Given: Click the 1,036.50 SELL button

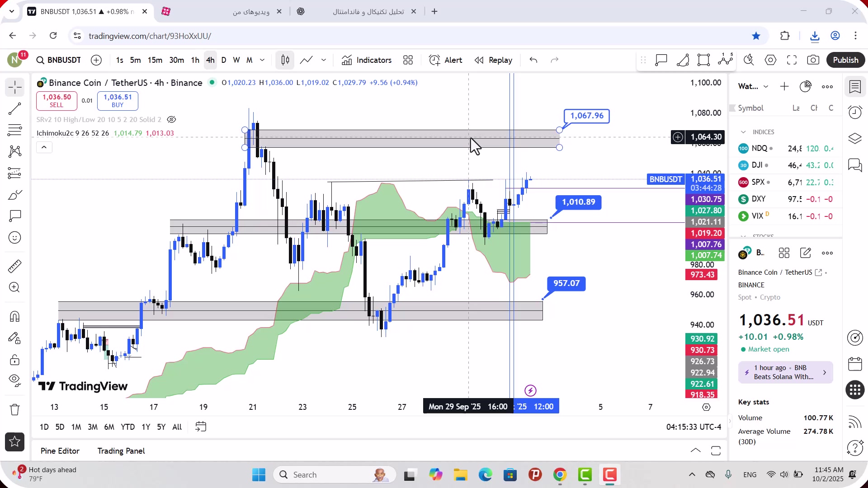Looking at the screenshot, I should click(57, 101).
